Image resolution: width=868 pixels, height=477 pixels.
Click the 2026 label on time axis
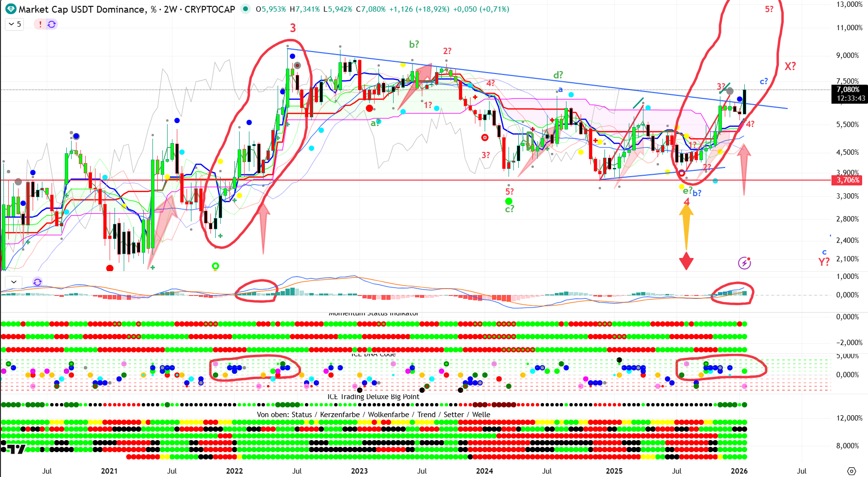(739, 471)
